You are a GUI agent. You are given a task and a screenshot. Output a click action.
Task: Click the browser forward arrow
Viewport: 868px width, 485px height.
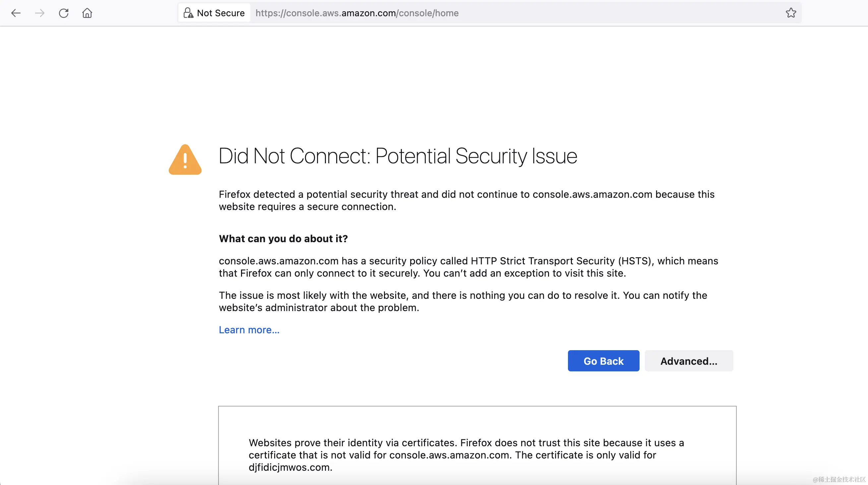tap(40, 13)
